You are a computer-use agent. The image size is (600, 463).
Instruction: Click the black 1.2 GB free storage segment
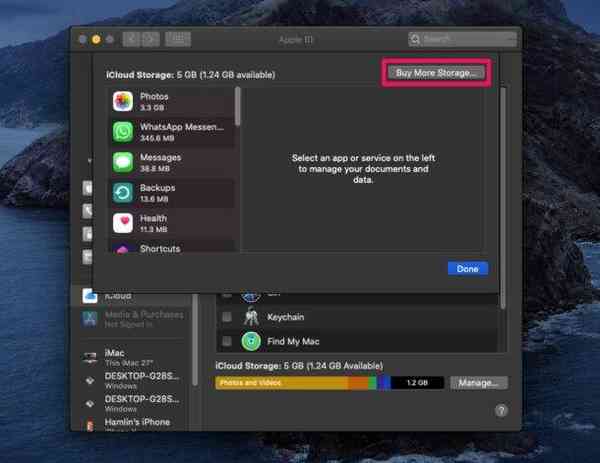[x=417, y=383]
